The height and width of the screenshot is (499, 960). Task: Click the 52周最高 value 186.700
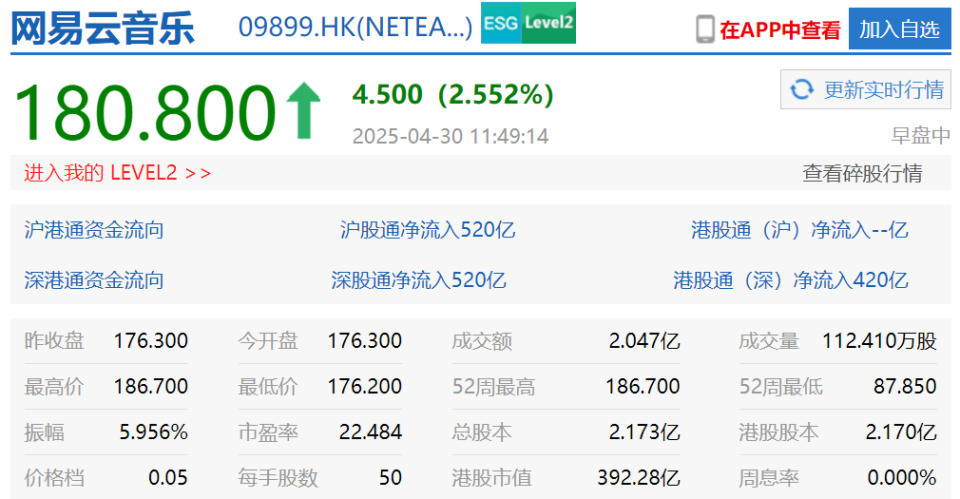coord(642,386)
